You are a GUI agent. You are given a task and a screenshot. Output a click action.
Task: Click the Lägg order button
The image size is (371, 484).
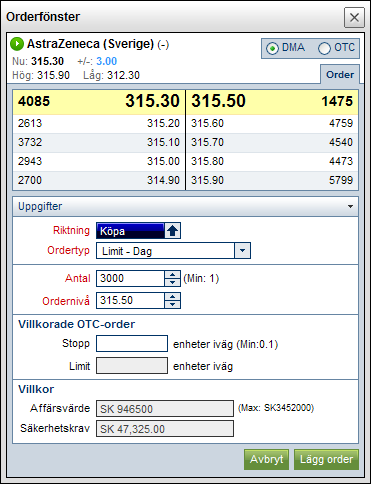(326, 459)
